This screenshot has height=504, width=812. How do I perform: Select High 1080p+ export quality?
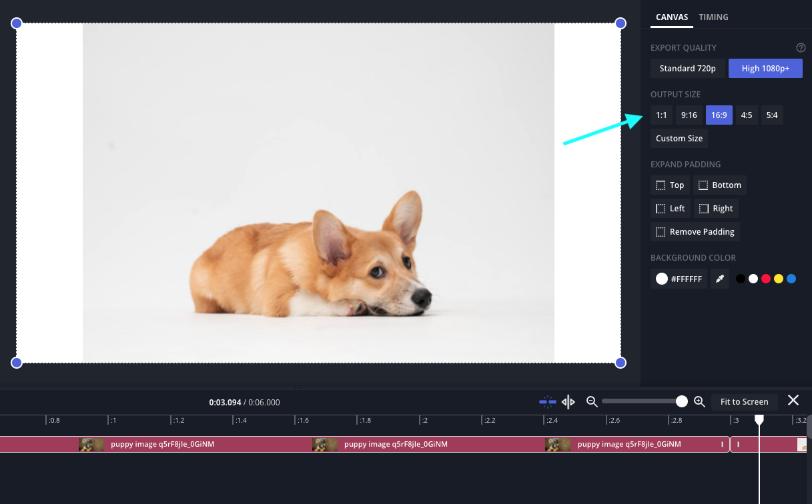coord(765,69)
